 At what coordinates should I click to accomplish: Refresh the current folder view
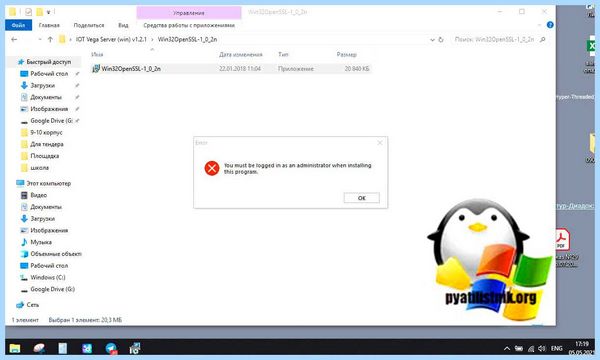click(x=441, y=39)
